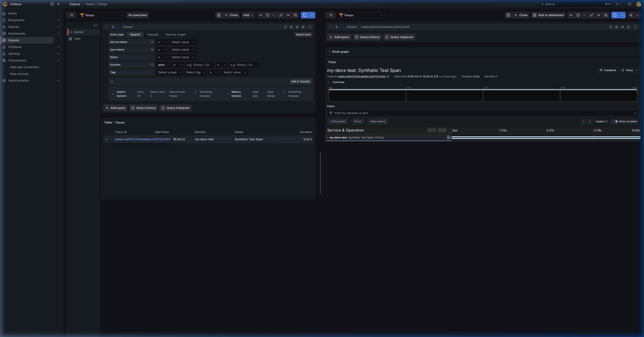Screen dimensions: 644x337
Task: Click the Feedback button in the trace view
Action: click(x=607, y=70)
